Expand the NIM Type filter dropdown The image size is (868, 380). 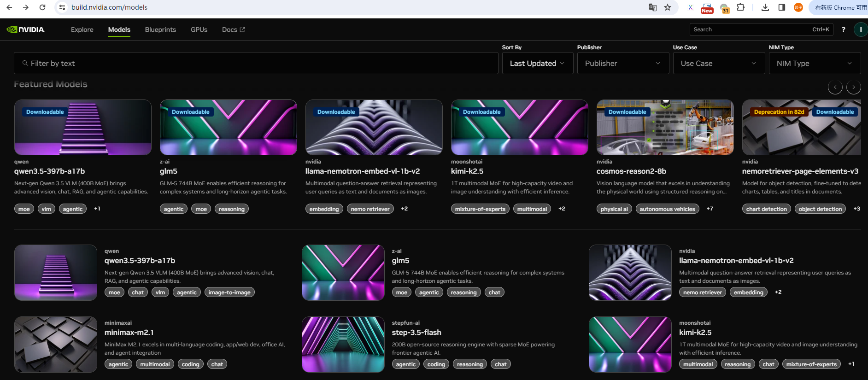815,63
